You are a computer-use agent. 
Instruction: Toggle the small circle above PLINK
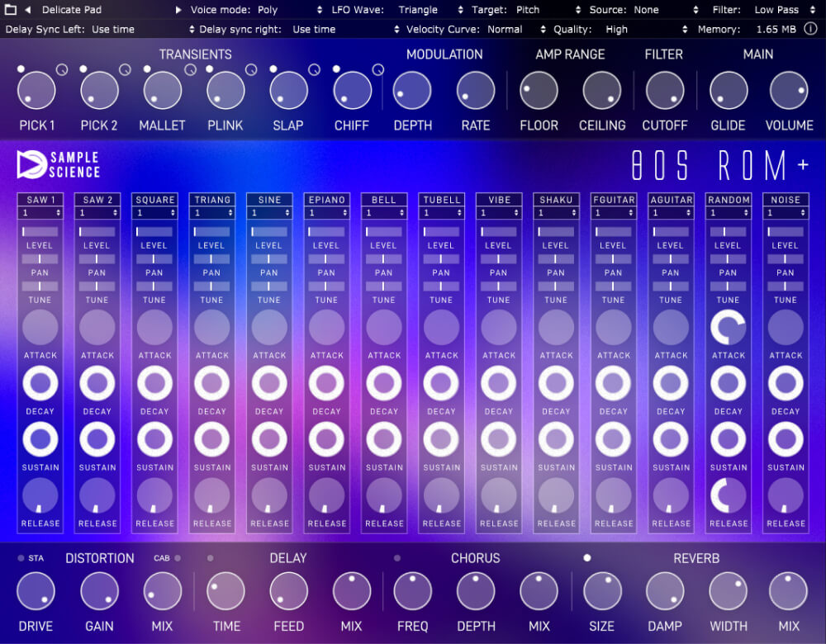[210, 69]
